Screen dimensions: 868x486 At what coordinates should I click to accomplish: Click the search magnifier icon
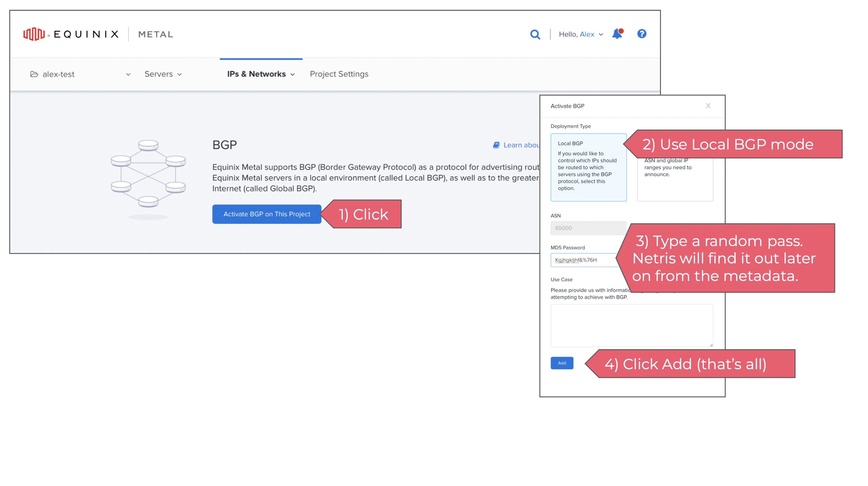[535, 34]
